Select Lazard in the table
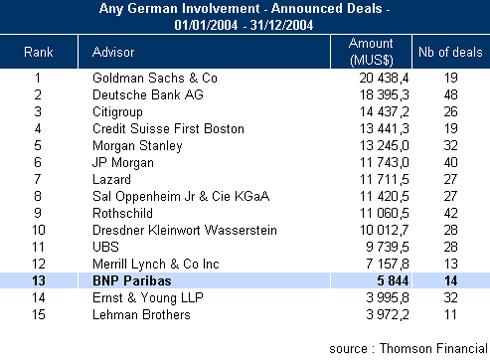Image resolution: width=490 pixels, height=362 pixels. [x=111, y=179]
